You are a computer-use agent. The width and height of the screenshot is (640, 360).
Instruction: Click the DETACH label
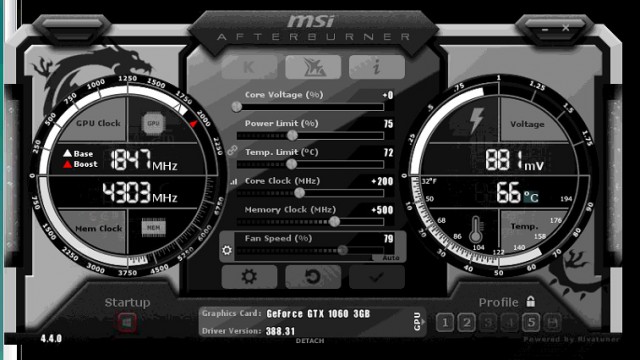tap(310, 340)
